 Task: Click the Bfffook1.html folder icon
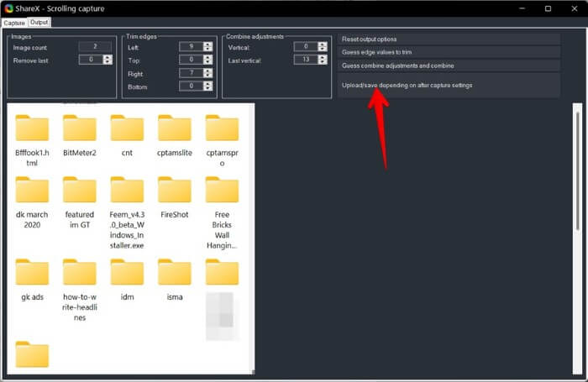(32, 128)
